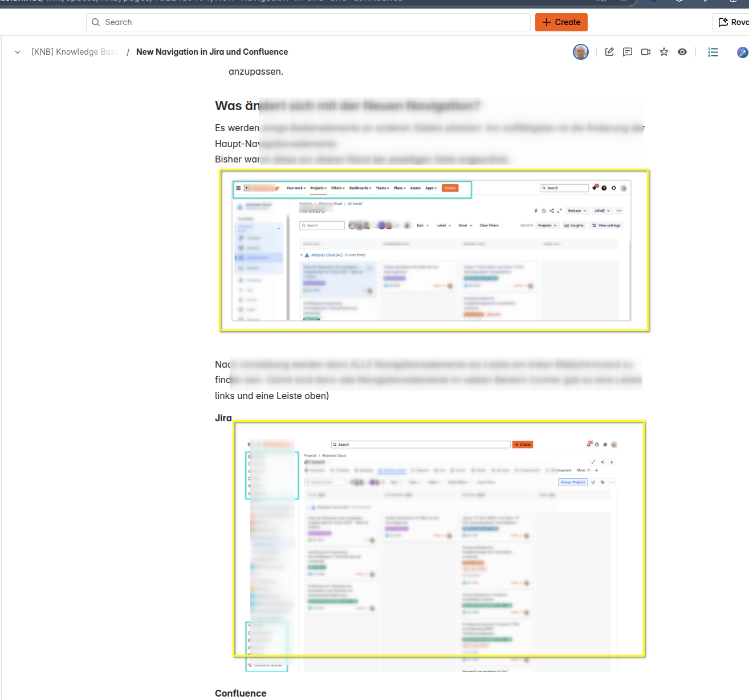Click the Release dropdown in the first screenshot
The image size is (749, 700).
click(x=577, y=211)
